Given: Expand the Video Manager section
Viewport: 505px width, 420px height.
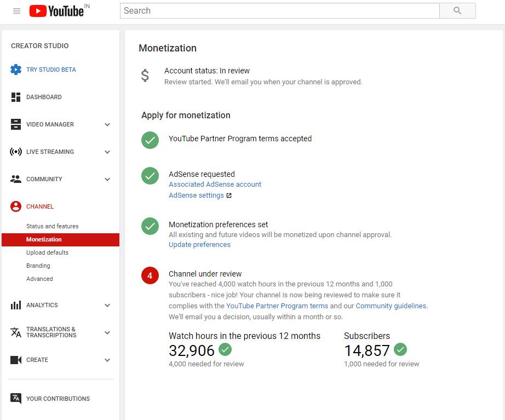Looking at the screenshot, I should (x=107, y=125).
